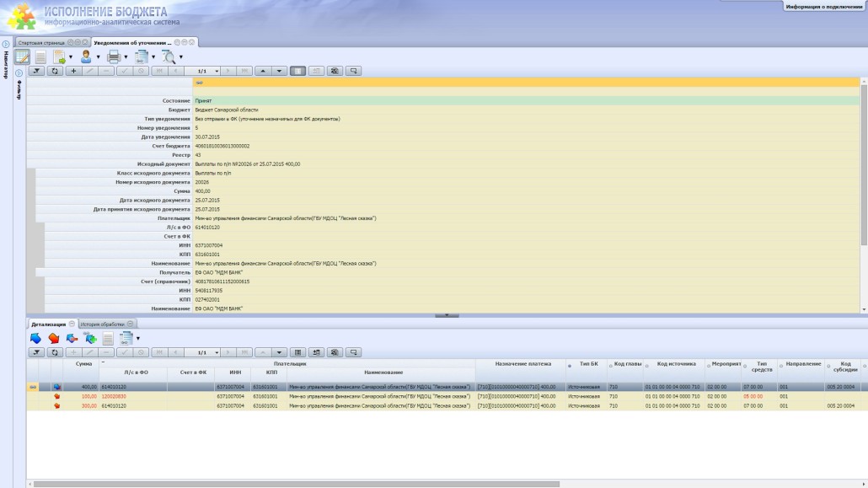Click splitter handle between form and Детализация
Image resolution: width=868 pixels, height=488 pixels.
point(446,315)
